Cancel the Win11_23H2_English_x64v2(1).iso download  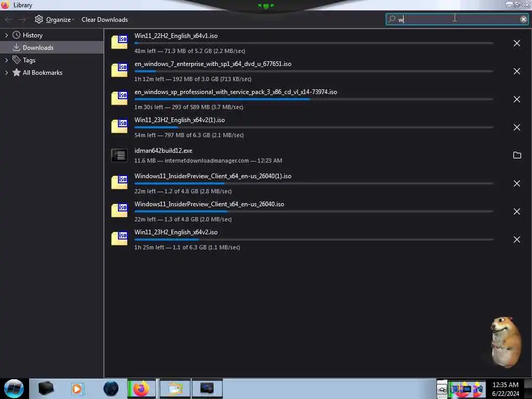pos(516,127)
